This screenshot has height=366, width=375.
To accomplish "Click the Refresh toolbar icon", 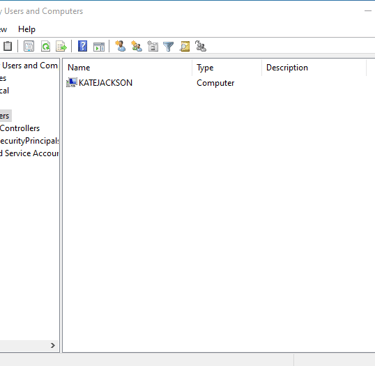I will [45, 46].
